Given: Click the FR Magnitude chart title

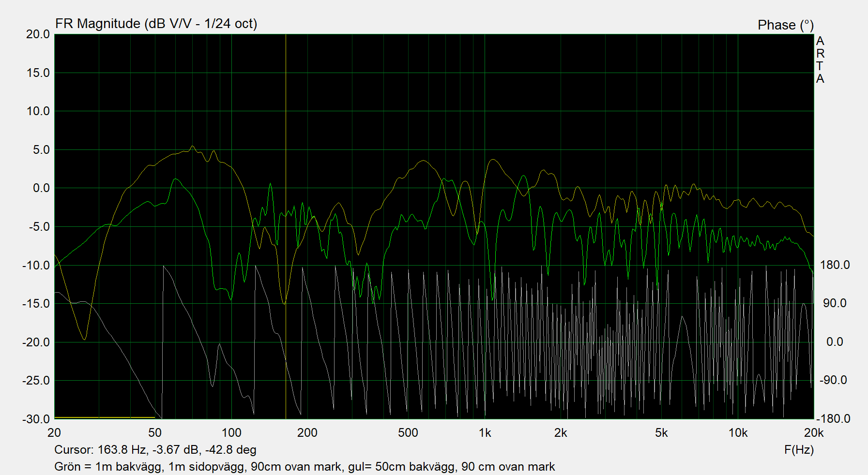Looking at the screenshot, I should tap(156, 24).
